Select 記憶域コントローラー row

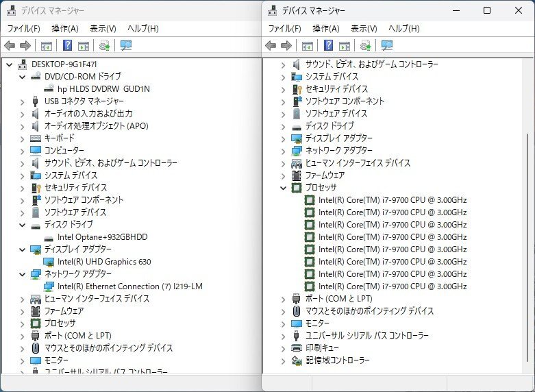click(337, 360)
